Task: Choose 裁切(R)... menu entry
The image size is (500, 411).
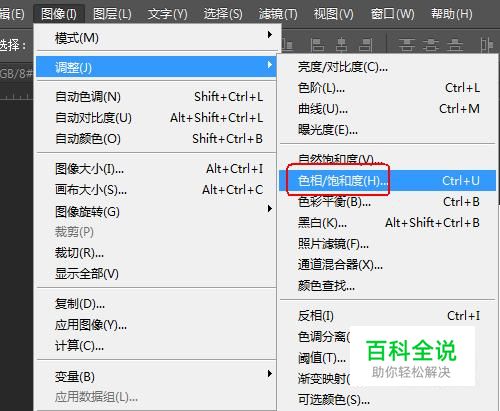Action: pos(156,253)
